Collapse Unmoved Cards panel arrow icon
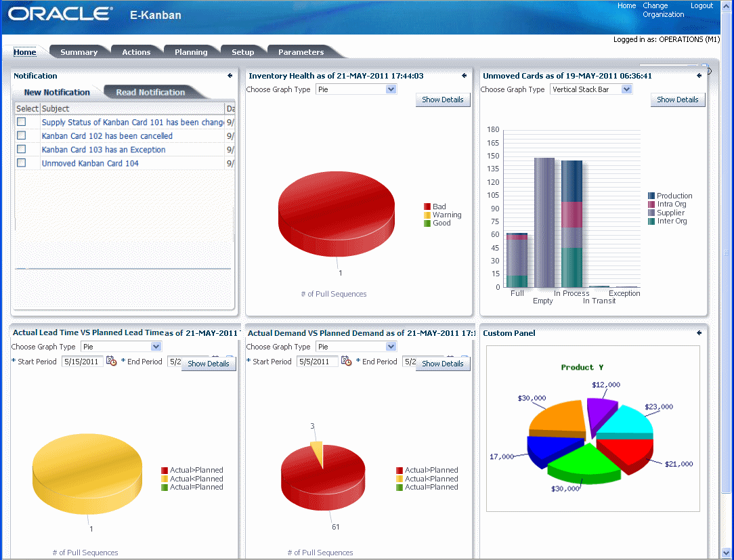 [x=699, y=75]
